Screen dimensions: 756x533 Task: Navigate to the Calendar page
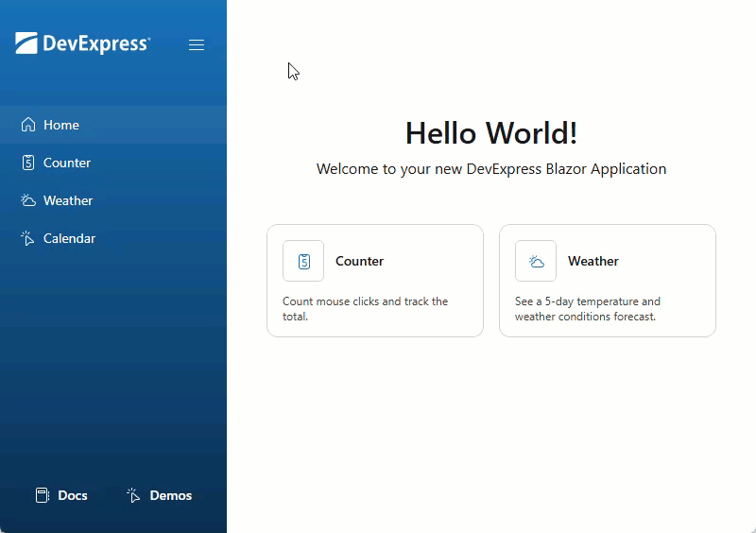click(x=113, y=238)
